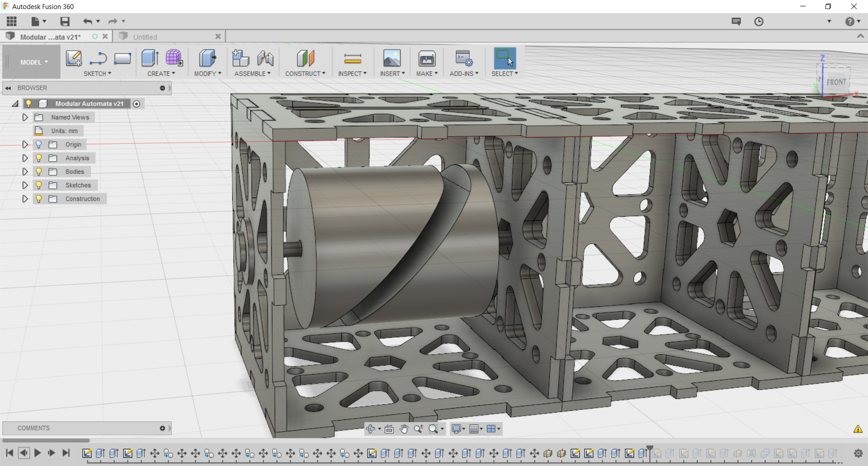868x466 pixels.
Task: Activate the Modular Automata v21 component radio button
Action: pos(137,104)
